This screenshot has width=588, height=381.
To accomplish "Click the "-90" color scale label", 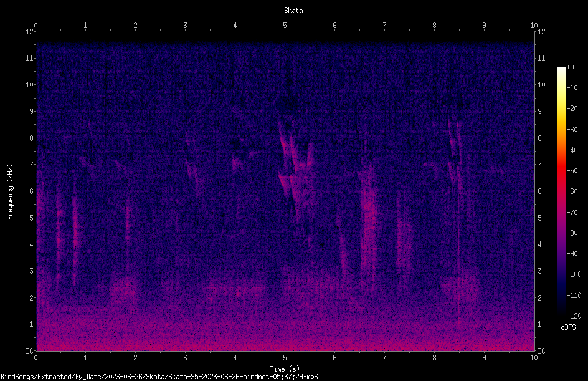I will (x=572, y=254).
